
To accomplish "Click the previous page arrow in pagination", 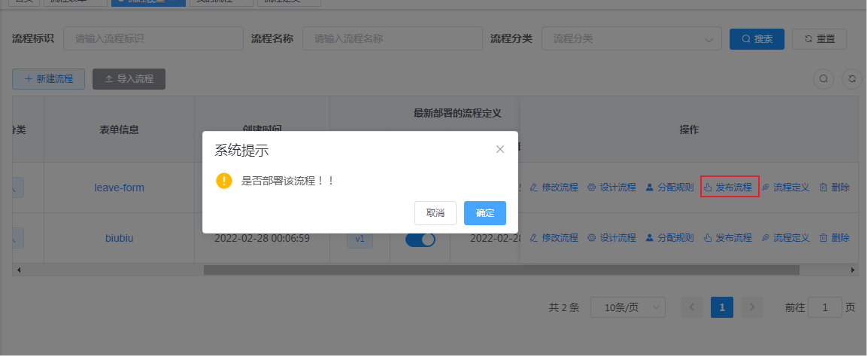I will pos(691,307).
